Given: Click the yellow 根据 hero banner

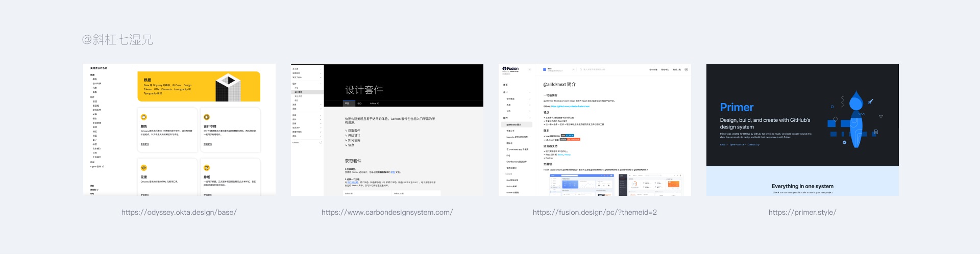Looking at the screenshot, I should 199,86.
